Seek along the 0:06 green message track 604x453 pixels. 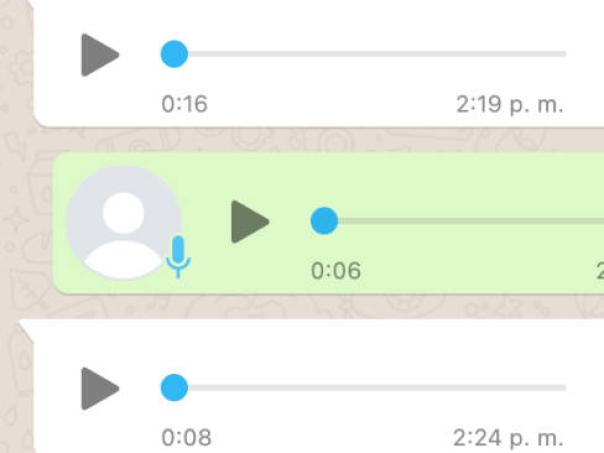(x=471, y=221)
